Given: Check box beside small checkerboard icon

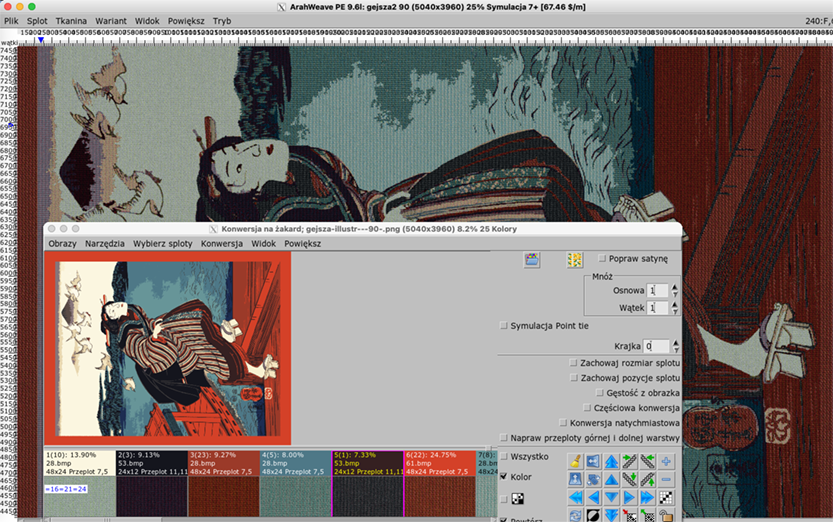Looking at the screenshot, I should pos(504,499).
